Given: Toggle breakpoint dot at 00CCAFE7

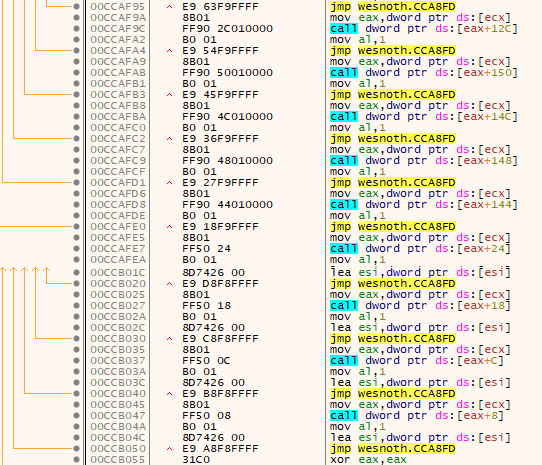Looking at the screenshot, I should pyautogui.click(x=76, y=249).
